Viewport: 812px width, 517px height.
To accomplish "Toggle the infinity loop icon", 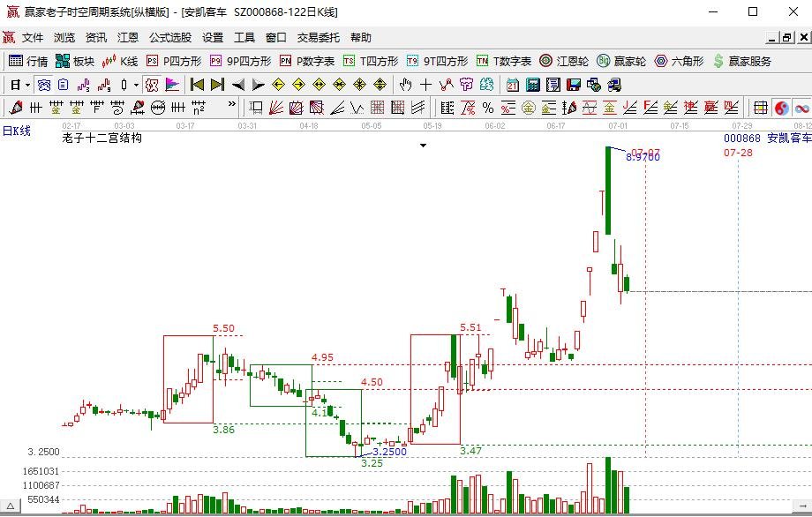I will click(x=802, y=109).
